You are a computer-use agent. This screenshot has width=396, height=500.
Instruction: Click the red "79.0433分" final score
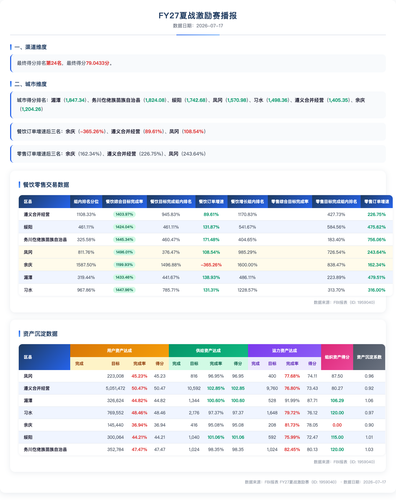coord(98,63)
